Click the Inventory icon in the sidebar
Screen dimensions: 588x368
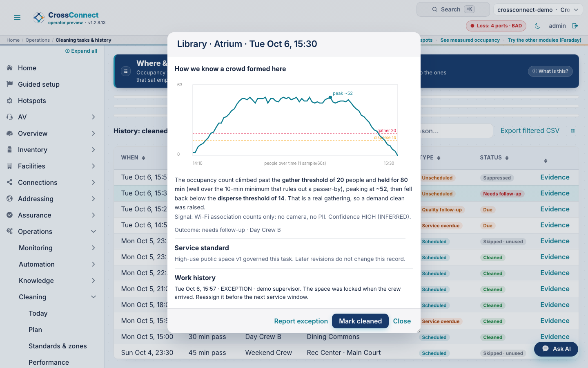(x=10, y=150)
